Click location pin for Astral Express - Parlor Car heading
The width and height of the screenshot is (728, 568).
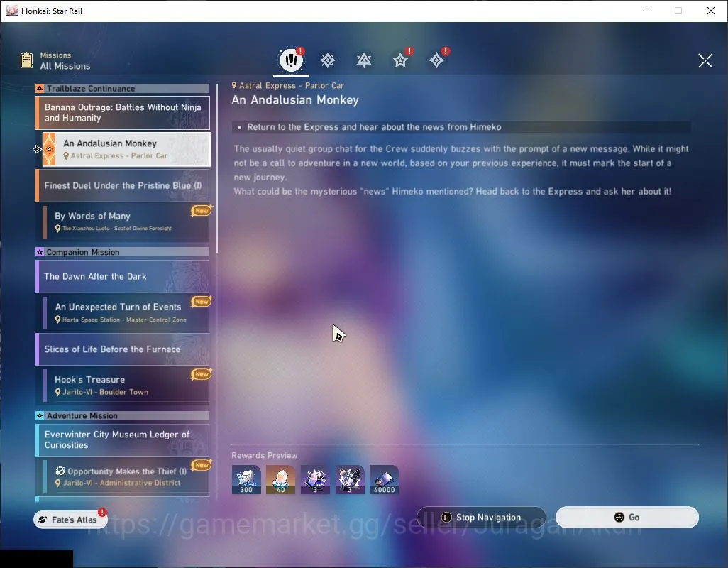pyautogui.click(x=234, y=85)
